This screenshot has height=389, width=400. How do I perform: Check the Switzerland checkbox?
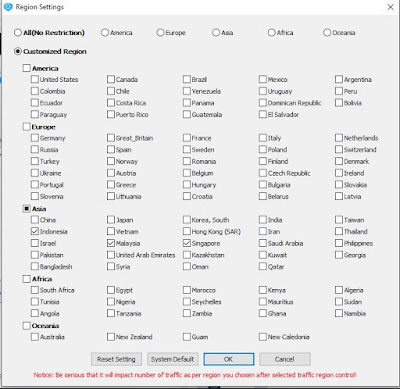(x=339, y=149)
